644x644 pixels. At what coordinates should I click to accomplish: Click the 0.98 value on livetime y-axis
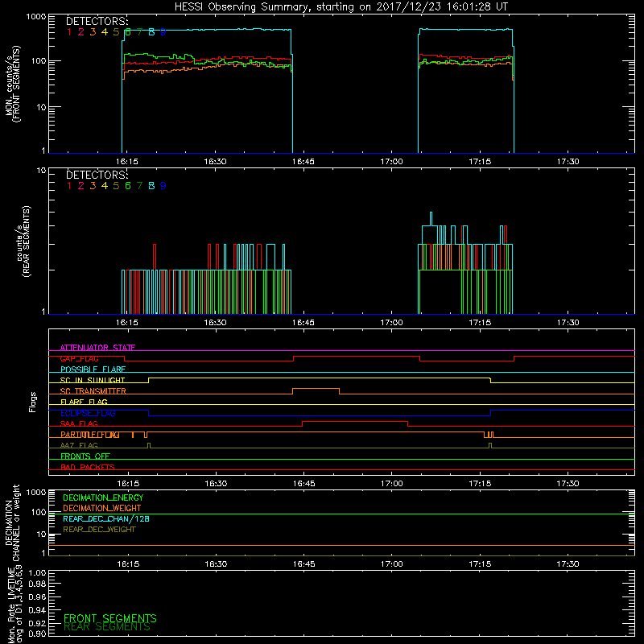tap(37, 584)
